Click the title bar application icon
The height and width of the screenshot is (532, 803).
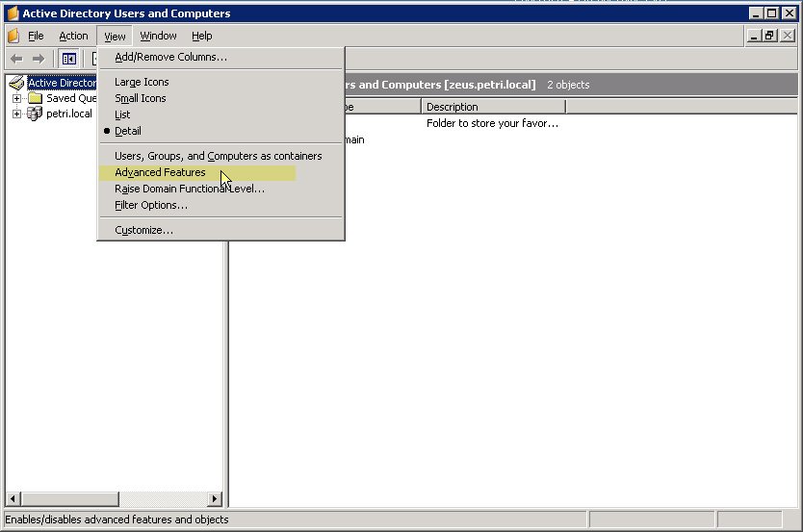pyautogui.click(x=13, y=13)
